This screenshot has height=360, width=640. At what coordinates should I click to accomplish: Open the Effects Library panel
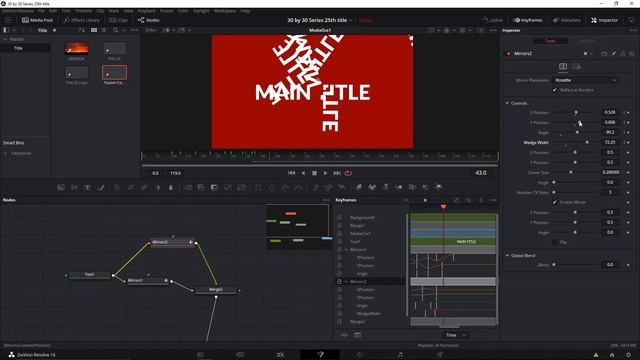[82, 20]
